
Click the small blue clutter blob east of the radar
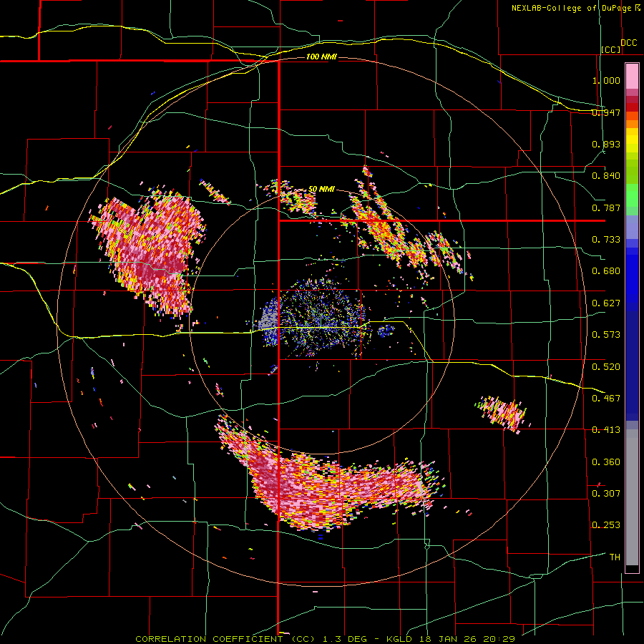[x=386, y=330]
